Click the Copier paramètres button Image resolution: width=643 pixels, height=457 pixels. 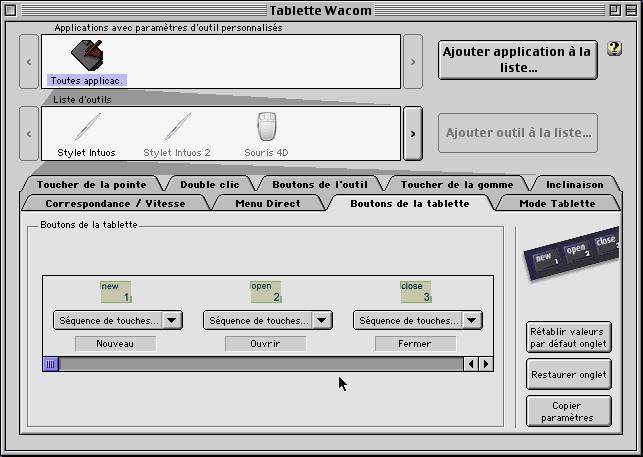pos(568,411)
